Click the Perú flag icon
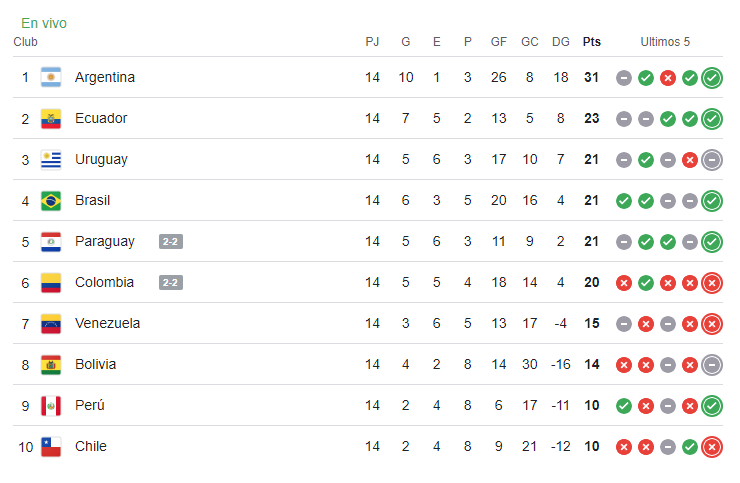This screenshot has height=483, width=740. (x=51, y=405)
